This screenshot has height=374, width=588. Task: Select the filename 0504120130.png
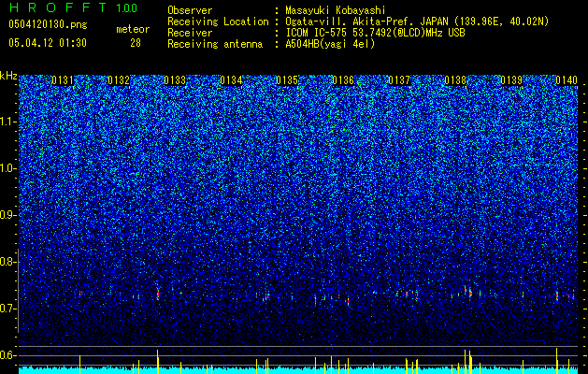click(x=48, y=25)
